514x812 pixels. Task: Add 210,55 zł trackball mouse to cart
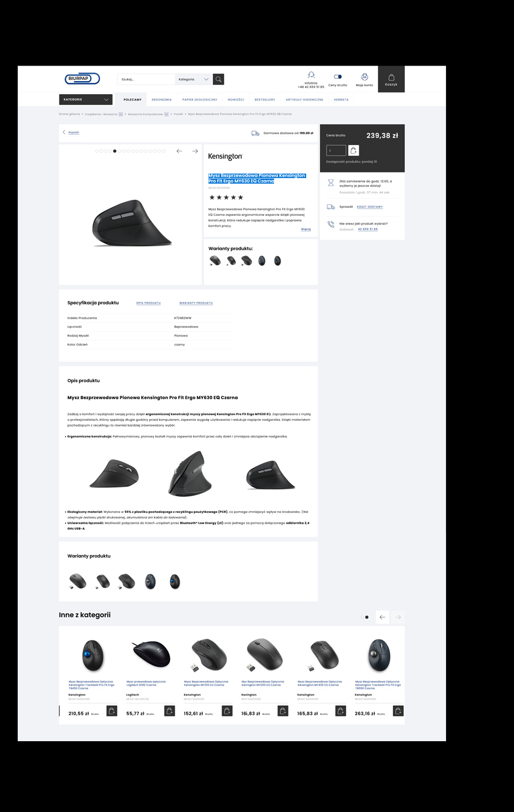click(x=112, y=711)
